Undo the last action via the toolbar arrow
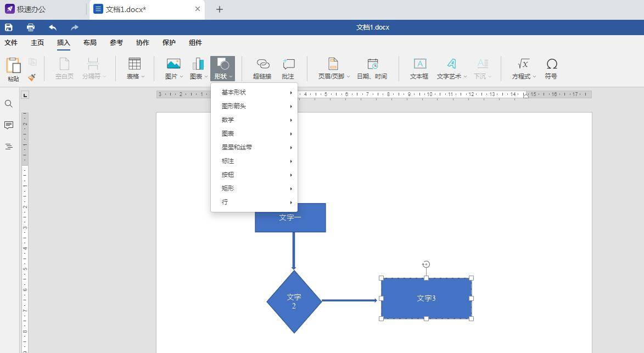644x353 pixels. tap(52, 27)
